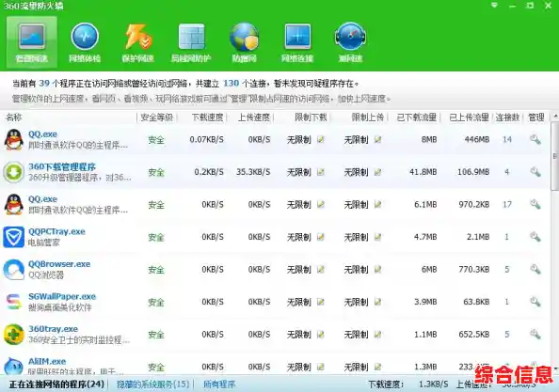Click the 0.07KB/S download speed value

pyautogui.click(x=207, y=139)
